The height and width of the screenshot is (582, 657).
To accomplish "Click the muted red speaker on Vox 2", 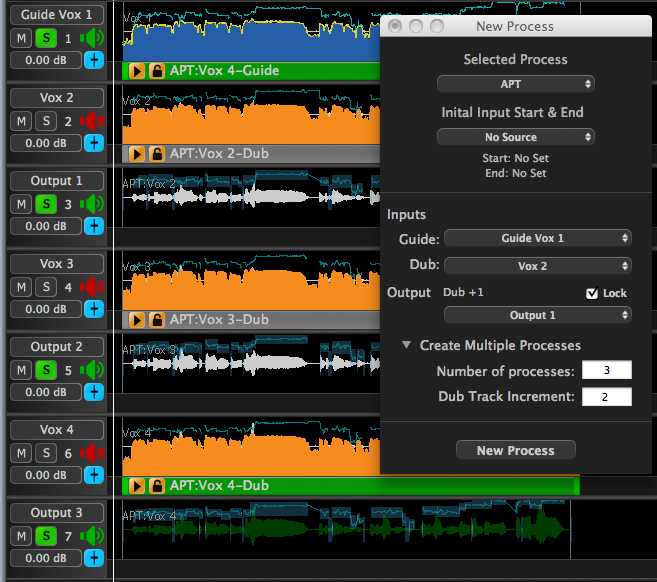I will [93, 122].
